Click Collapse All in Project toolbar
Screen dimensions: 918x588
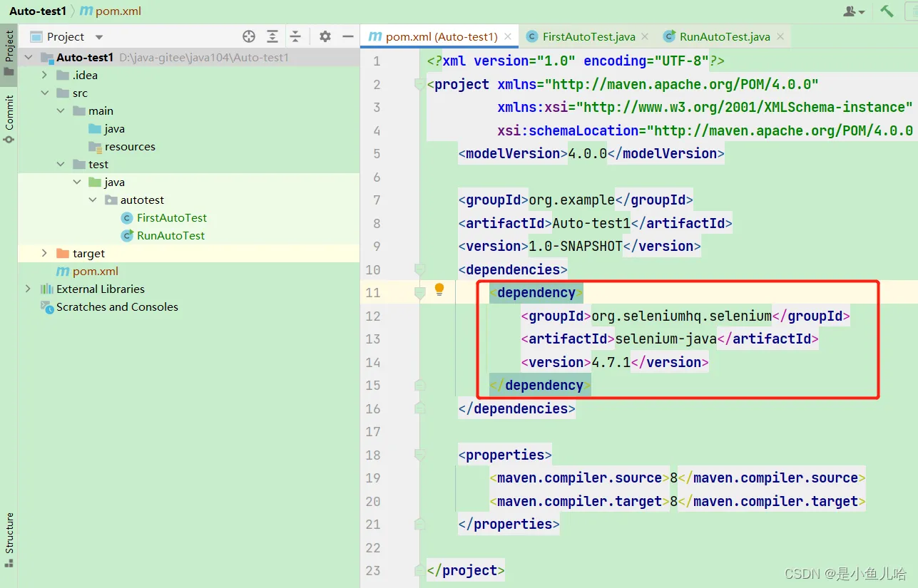pos(296,36)
